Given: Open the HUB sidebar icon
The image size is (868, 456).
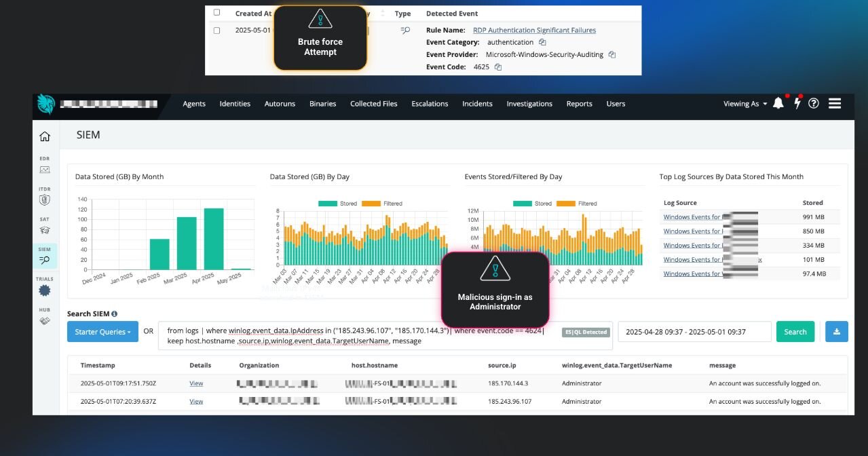Looking at the screenshot, I should tap(45, 316).
